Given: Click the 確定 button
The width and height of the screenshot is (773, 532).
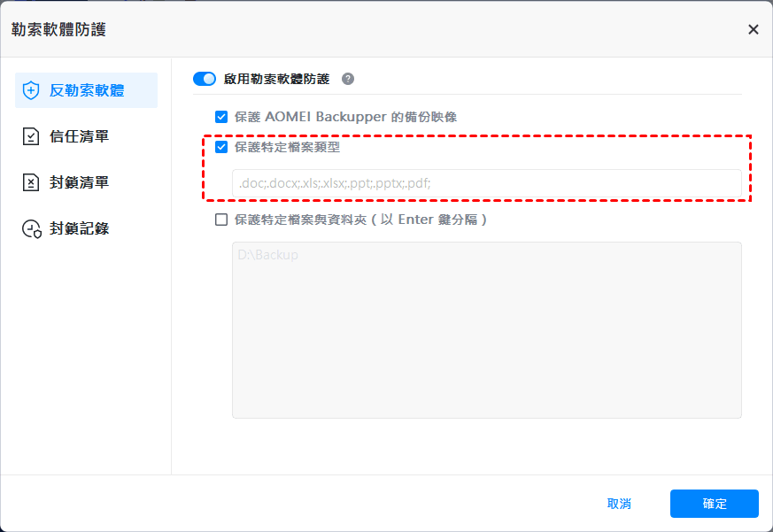Looking at the screenshot, I should 715,504.
